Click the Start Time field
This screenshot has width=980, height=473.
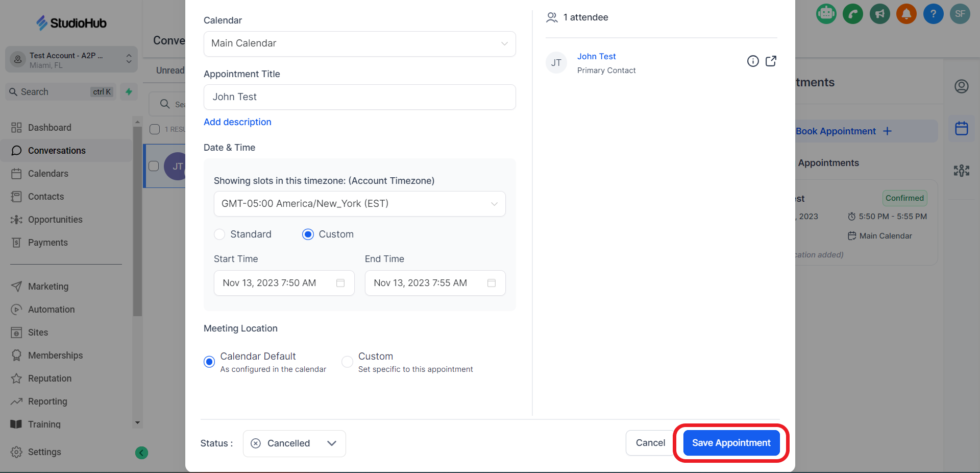coord(284,283)
